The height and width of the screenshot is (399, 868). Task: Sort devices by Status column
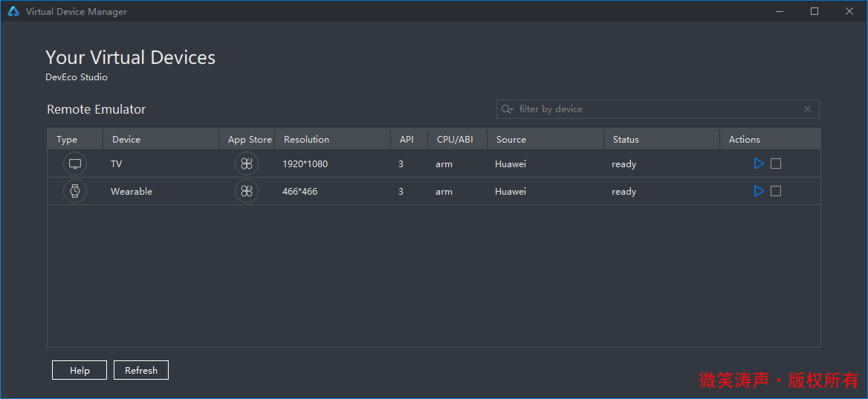tap(626, 139)
